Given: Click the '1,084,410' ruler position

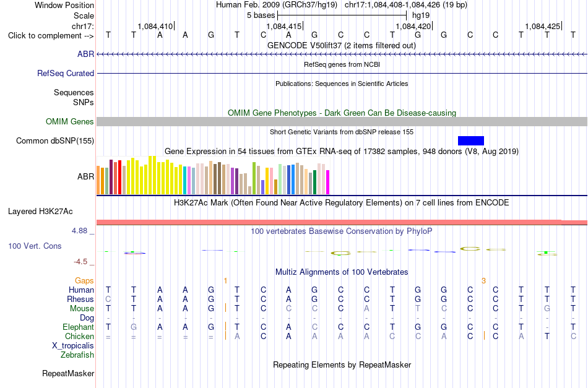Looking at the screenshot, I should [155, 26].
